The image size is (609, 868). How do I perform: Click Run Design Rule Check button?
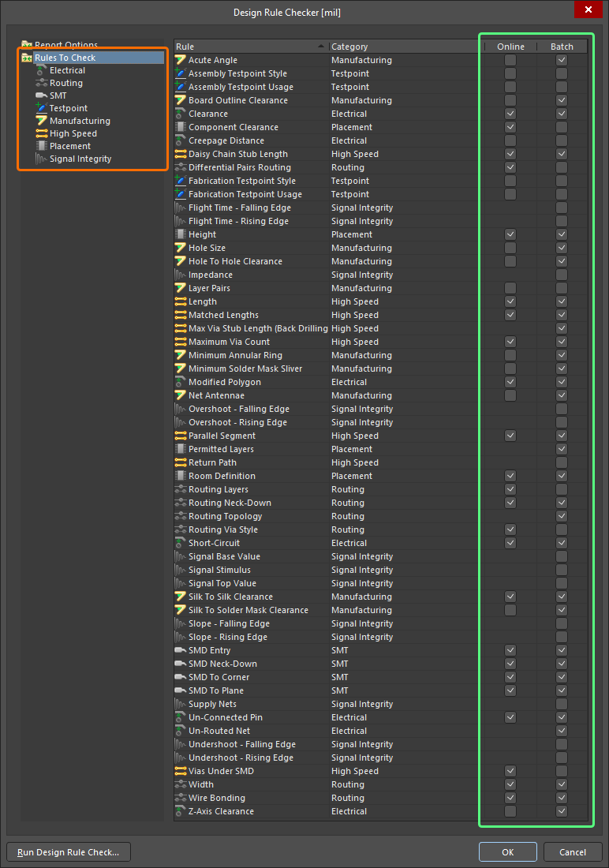click(x=69, y=852)
